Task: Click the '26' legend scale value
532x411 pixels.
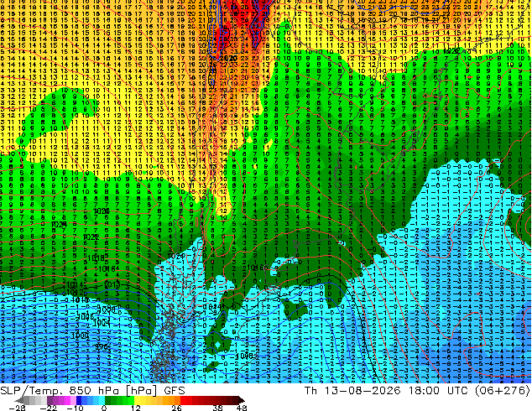Action: click(x=176, y=408)
